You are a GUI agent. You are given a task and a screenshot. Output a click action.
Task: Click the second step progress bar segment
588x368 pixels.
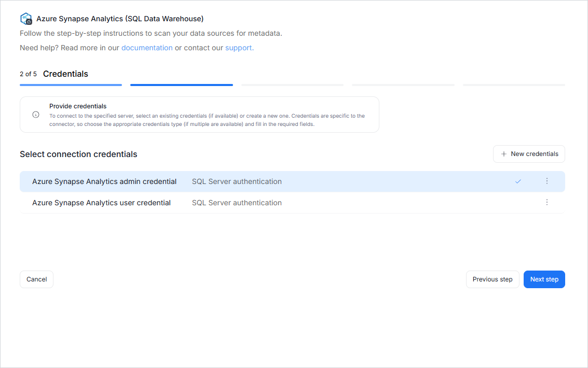pos(181,84)
